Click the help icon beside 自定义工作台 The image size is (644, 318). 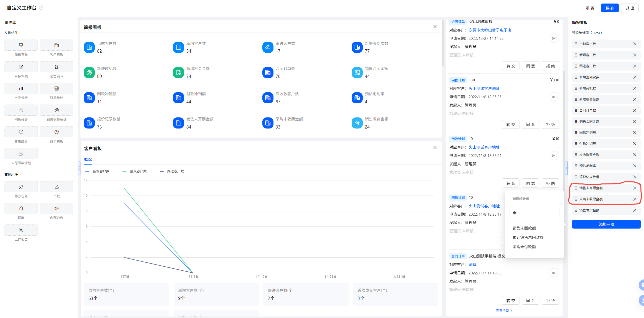tap(41, 8)
